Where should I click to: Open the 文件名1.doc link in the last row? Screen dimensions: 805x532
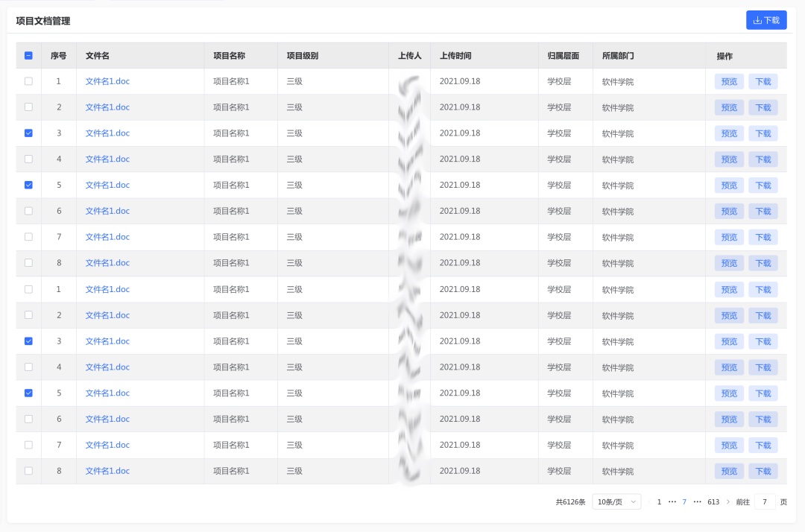tap(107, 471)
